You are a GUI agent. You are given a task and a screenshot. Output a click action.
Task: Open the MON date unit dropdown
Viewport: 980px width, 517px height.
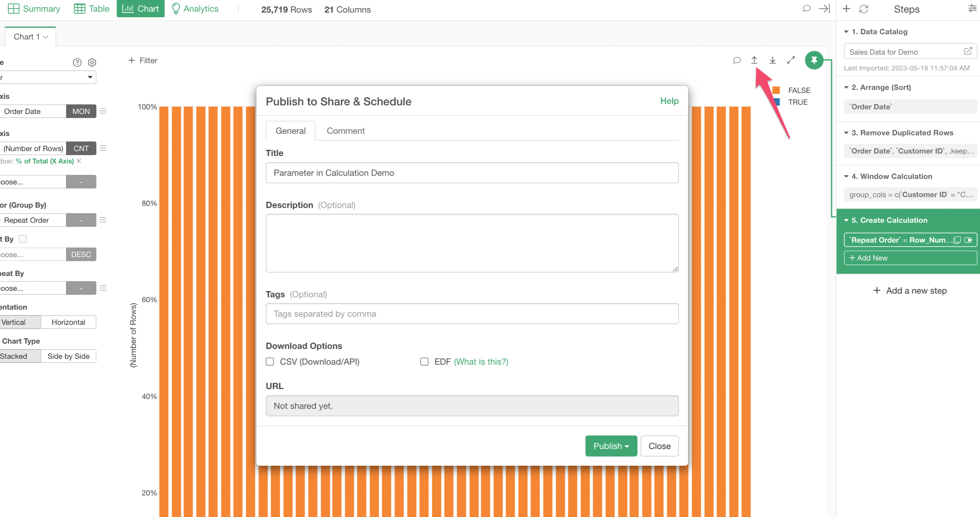[x=81, y=111]
